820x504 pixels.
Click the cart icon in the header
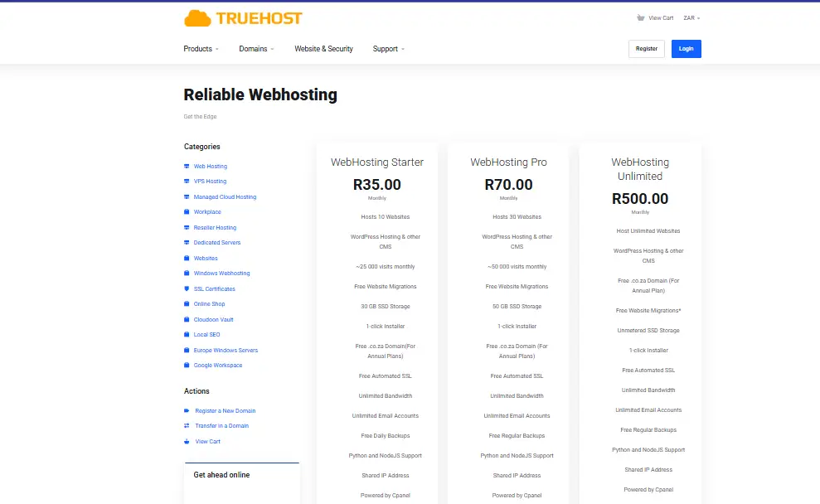[639, 17]
